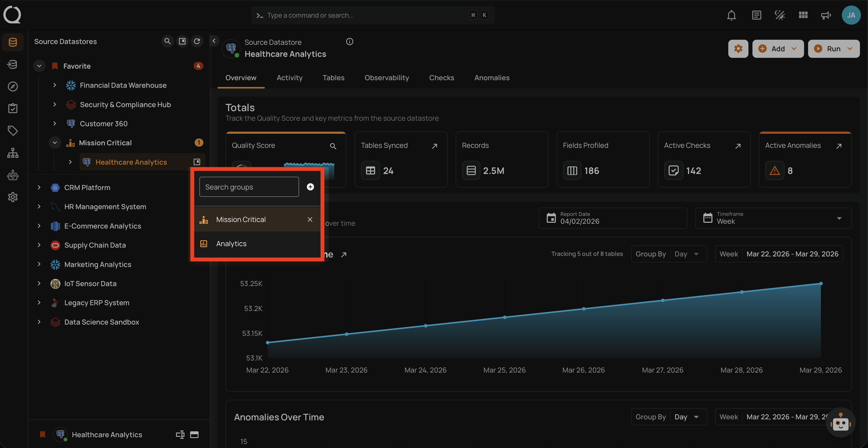Open the Active Anomalies arrow link

point(839,146)
